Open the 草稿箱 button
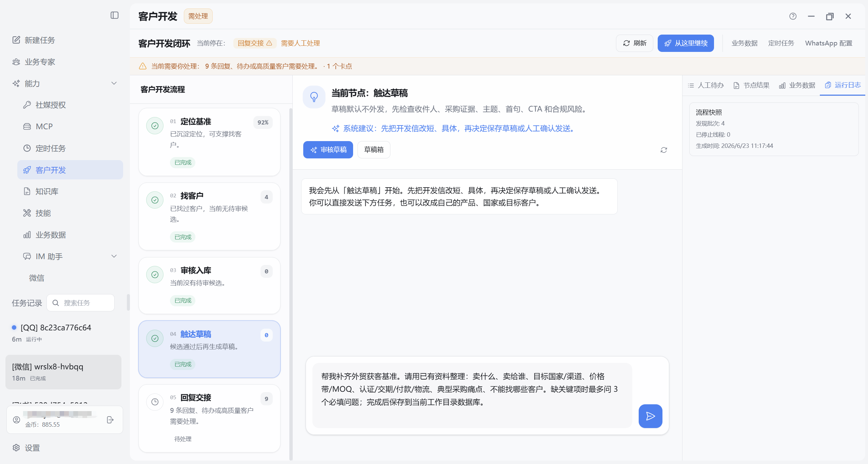 pyautogui.click(x=374, y=150)
